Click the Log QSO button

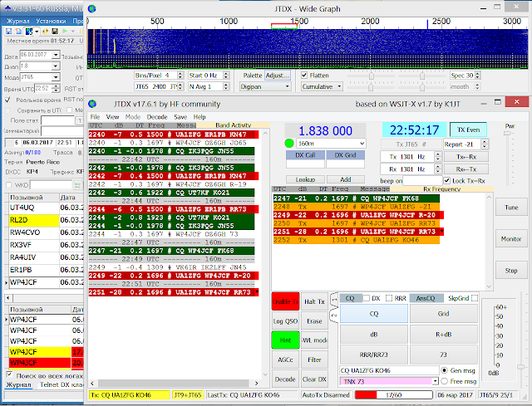pyautogui.click(x=285, y=321)
